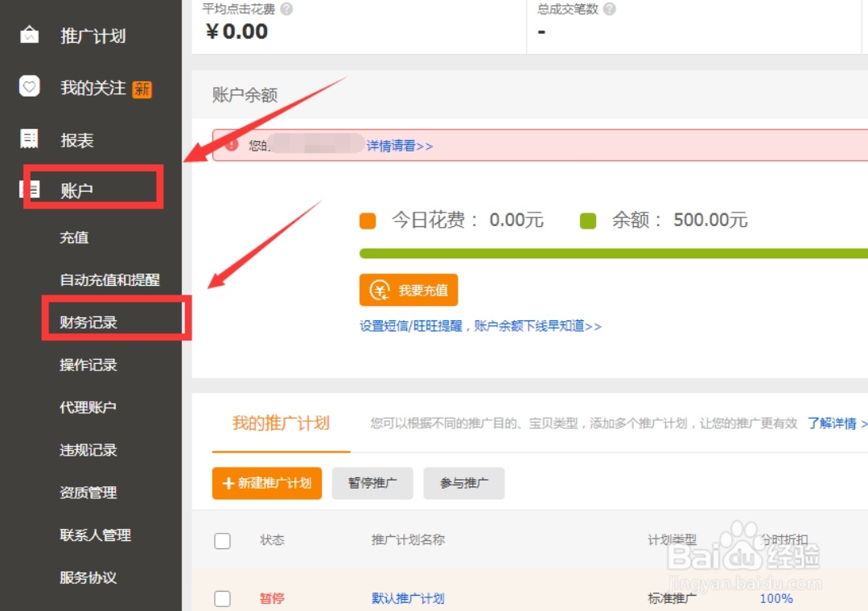Switch to the 我的推广计划 tab
This screenshot has width=868, height=611.
[x=278, y=423]
